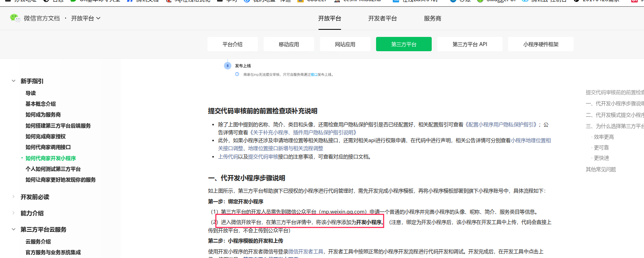644x258 pixels.
Task: Expand the 能力介绍 section chevron
Action: point(14,213)
